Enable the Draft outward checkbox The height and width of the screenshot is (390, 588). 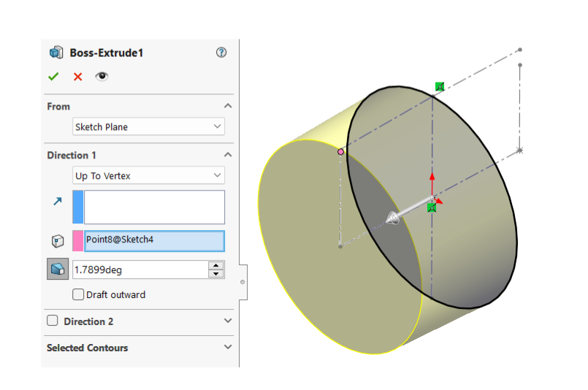click(78, 295)
